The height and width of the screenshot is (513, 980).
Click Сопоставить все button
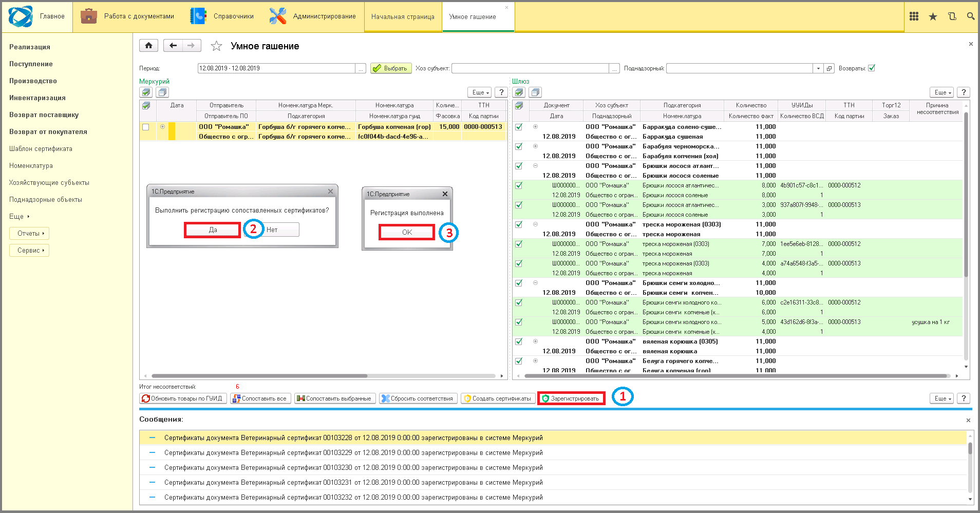[x=260, y=398]
